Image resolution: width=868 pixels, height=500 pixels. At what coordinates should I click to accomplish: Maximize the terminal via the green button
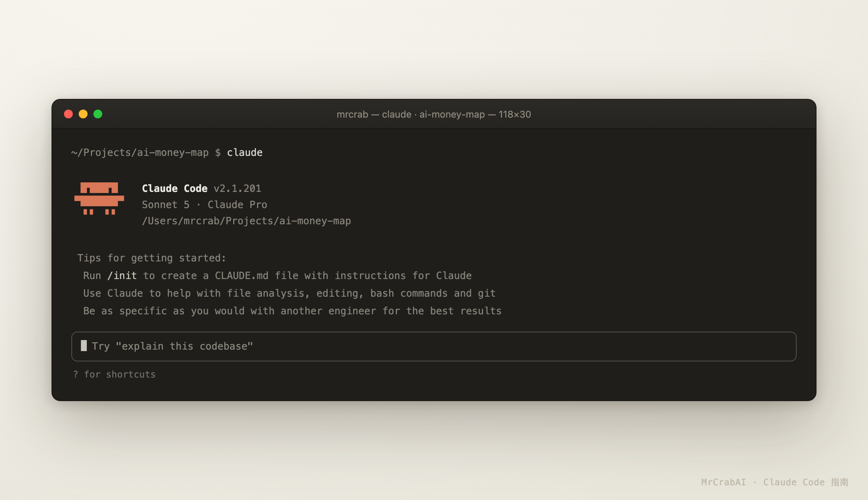pos(98,114)
